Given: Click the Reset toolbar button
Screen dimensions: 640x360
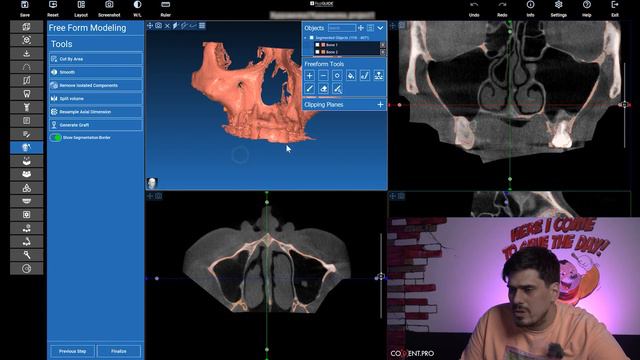Looking at the screenshot, I should 53,9.
